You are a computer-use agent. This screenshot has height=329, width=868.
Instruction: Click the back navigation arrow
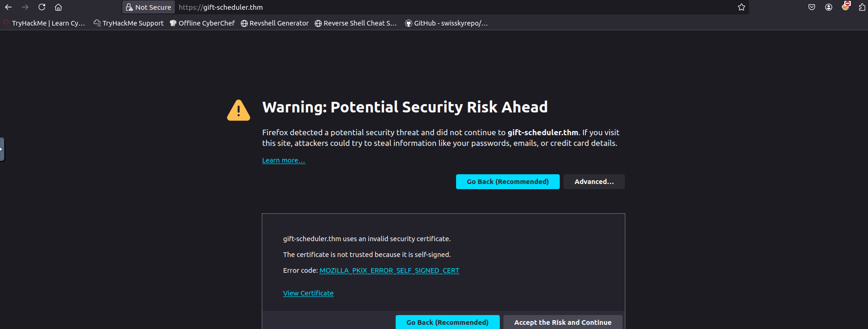coord(8,7)
